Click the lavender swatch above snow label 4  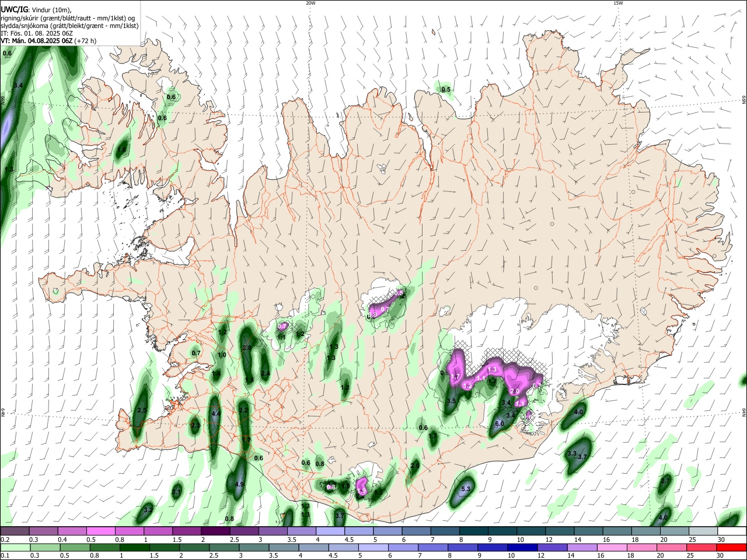point(330,531)
